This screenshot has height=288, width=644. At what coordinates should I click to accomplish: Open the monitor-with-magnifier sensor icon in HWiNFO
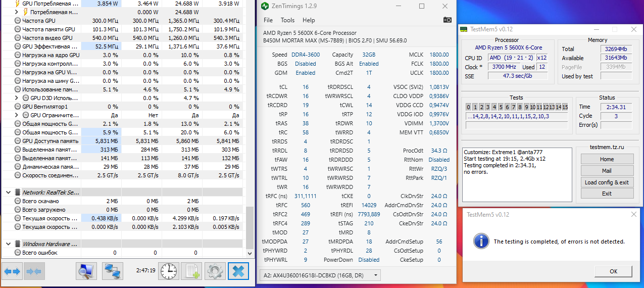point(86,271)
